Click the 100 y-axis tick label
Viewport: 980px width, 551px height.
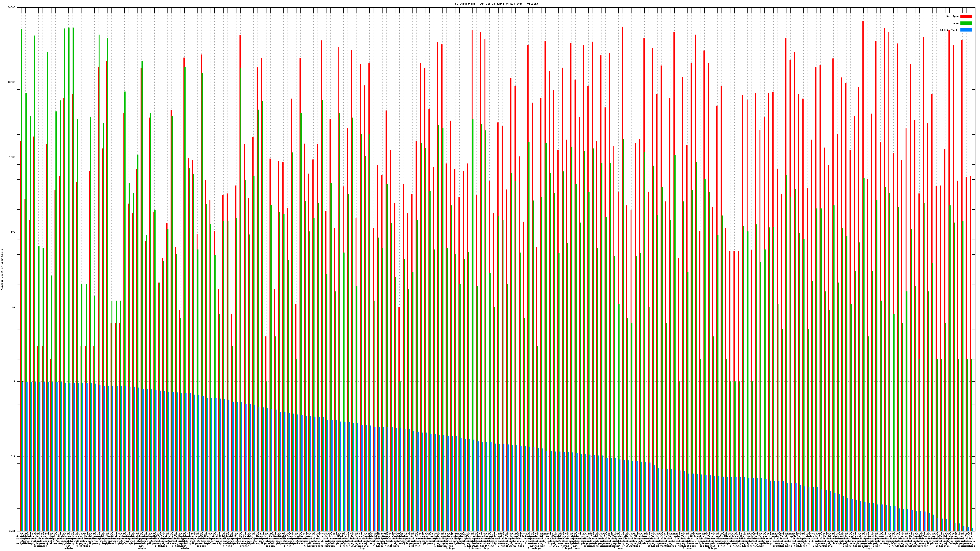13,232
